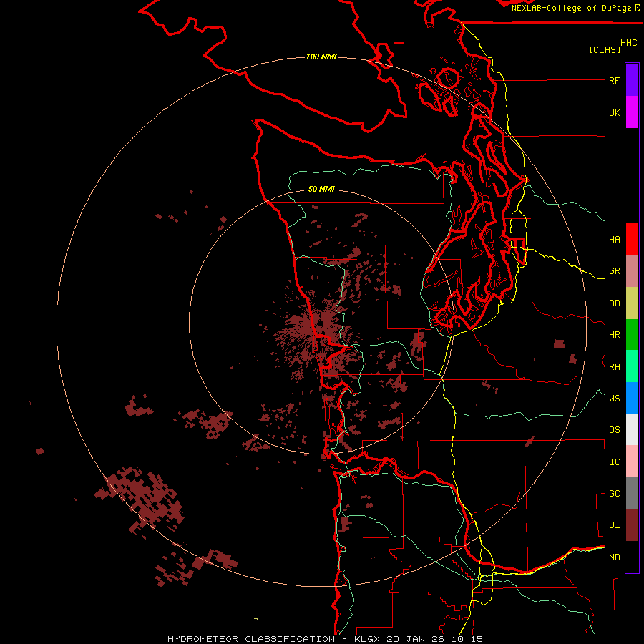Image resolution: width=644 pixels, height=644 pixels.
Task: Click the ND legend label
Action: click(x=614, y=557)
